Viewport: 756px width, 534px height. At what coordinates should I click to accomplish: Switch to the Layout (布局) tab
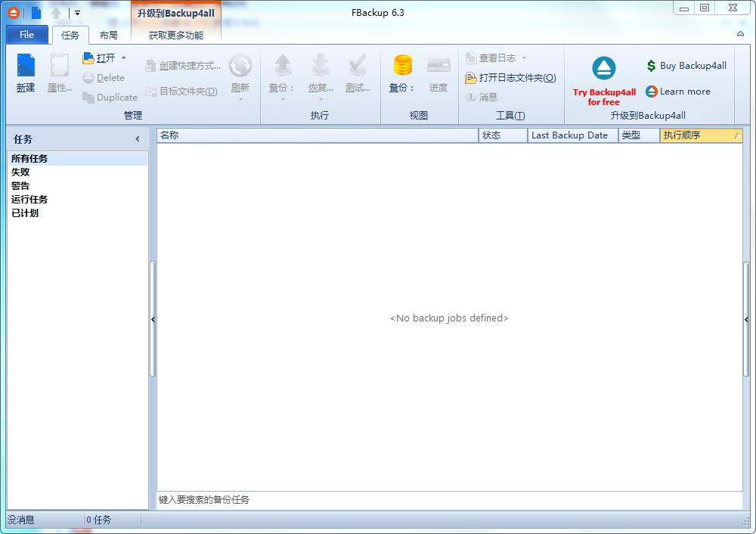(108, 36)
